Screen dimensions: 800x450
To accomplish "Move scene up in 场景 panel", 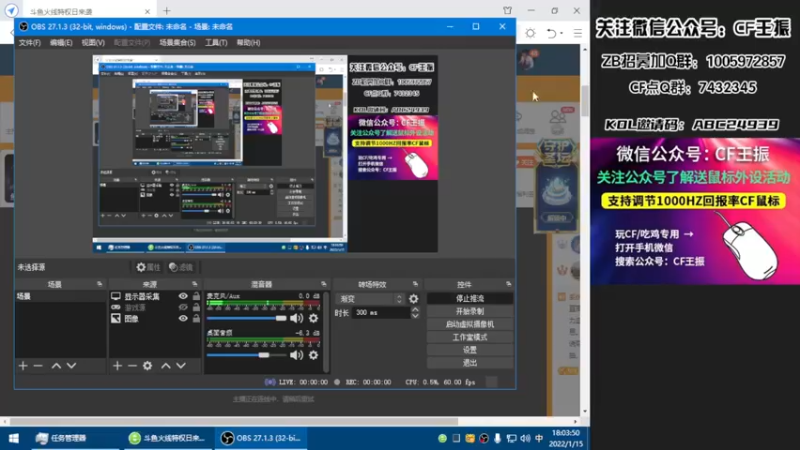I will point(56,366).
